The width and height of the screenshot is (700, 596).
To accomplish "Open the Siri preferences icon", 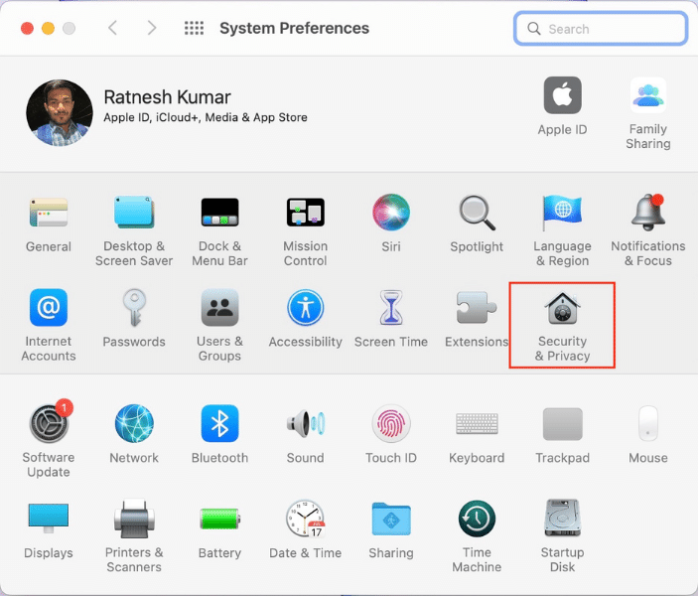I will [x=391, y=213].
